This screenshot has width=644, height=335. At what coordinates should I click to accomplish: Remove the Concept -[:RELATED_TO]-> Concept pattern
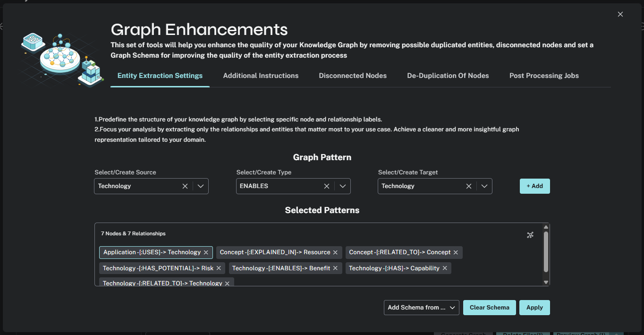click(456, 252)
